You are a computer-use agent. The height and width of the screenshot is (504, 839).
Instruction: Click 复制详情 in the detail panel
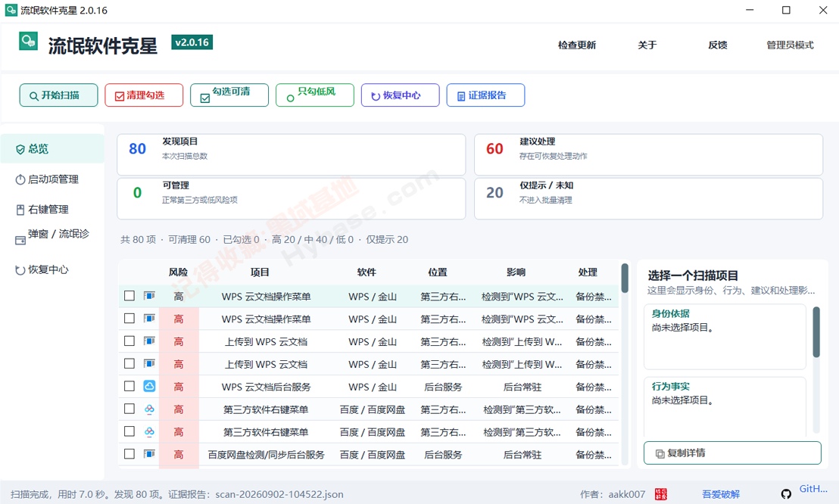[732, 453]
